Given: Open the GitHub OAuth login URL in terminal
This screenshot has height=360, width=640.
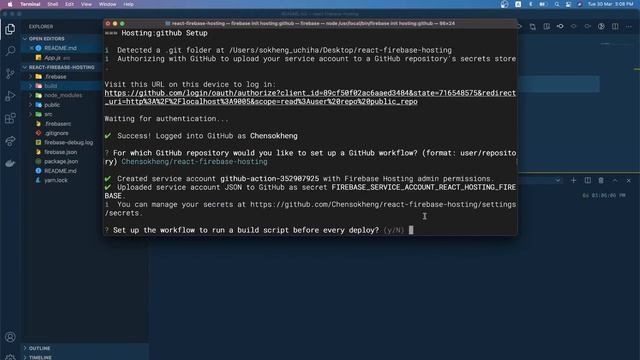Looking at the screenshot, I should pos(310,97).
